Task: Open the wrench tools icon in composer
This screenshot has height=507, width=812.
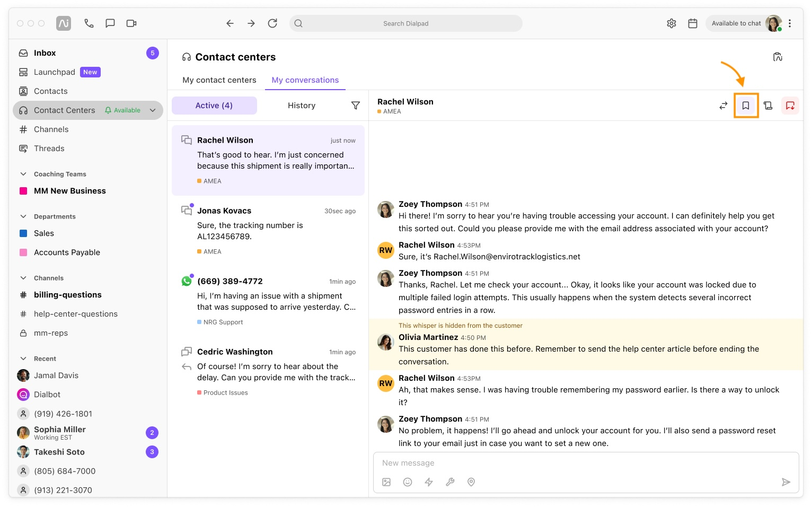Action: 450,482
